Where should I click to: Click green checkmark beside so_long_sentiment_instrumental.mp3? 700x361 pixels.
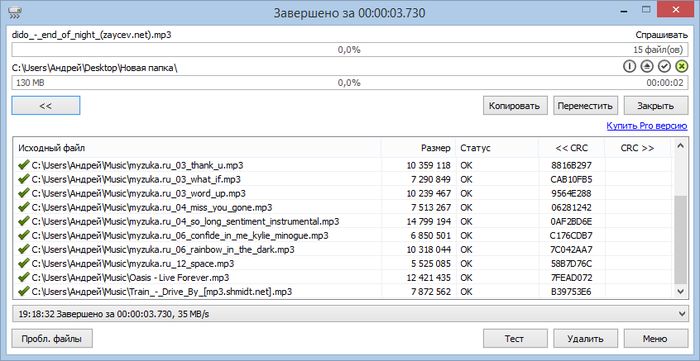tap(23, 221)
